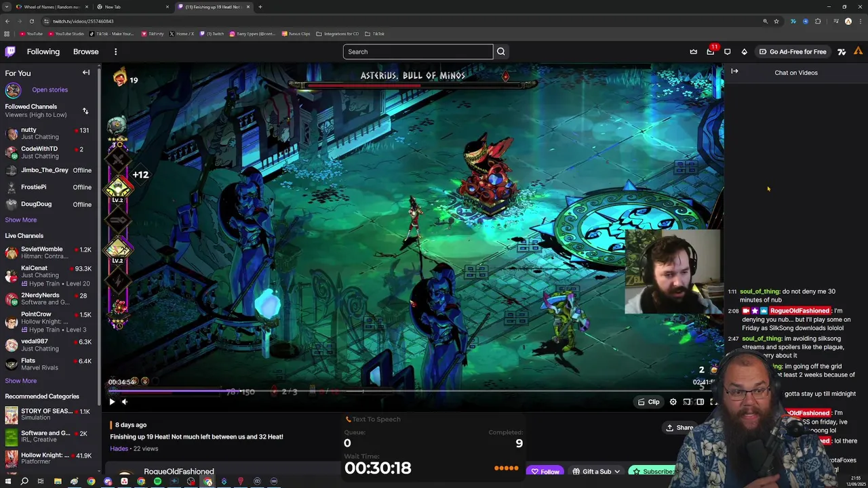Open the user avatar menu in Twitch top bar
The height and width of the screenshot is (488, 868).
pos(858,52)
